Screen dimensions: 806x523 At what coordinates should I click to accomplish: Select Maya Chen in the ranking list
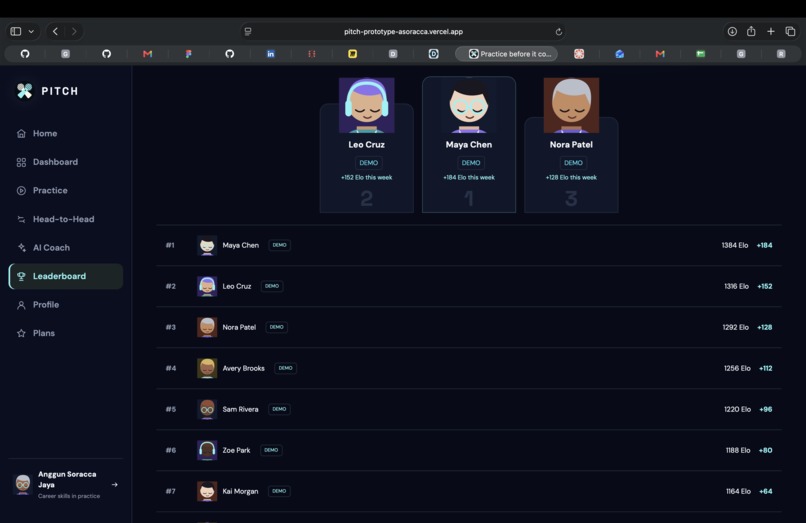click(469, 245)
